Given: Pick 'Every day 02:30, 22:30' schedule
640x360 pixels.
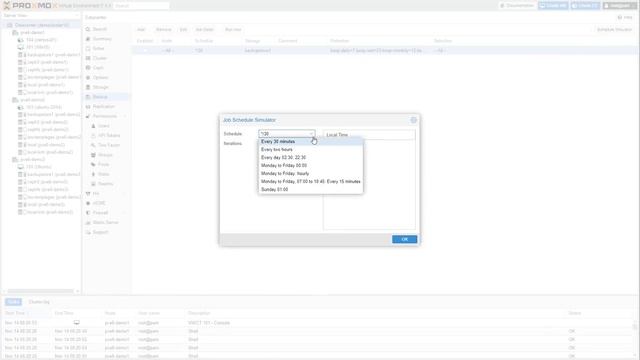Looking at the screenshot, I should point(311,158).
